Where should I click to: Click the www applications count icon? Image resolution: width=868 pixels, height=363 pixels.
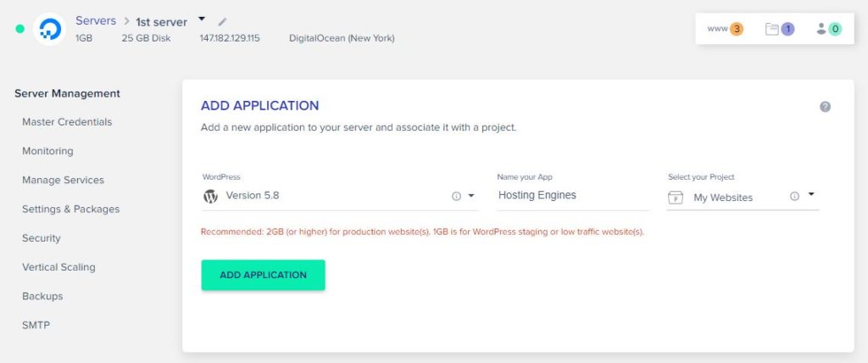click(x=726, y=29)
